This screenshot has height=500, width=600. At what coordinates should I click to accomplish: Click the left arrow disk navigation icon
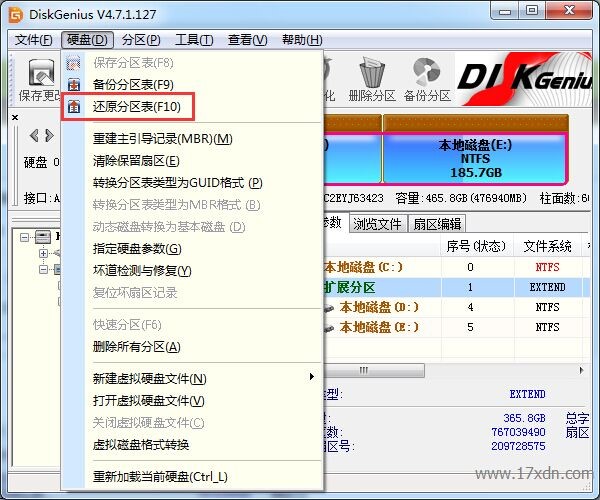(x=34, y=135)
